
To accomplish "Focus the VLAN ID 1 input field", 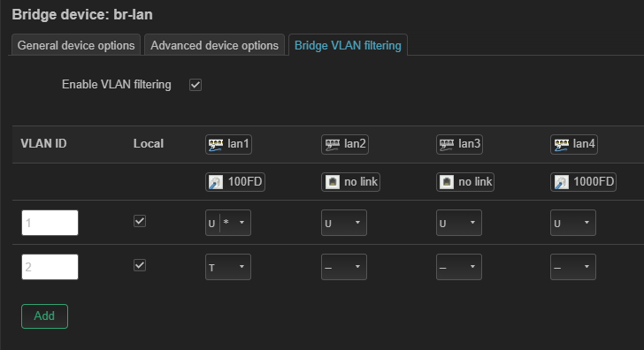I will coord(50,223).
